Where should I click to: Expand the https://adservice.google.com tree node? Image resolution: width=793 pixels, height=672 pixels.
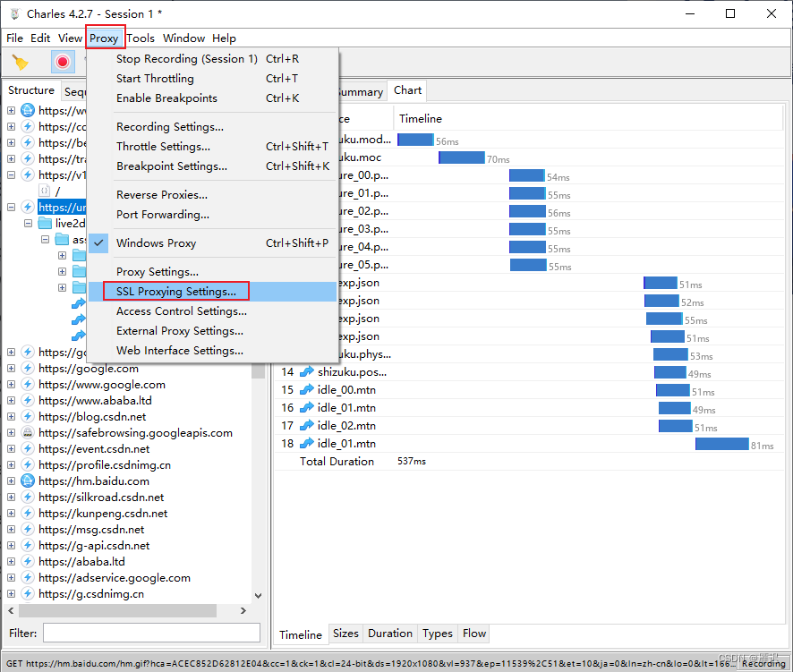coord(11,577)
